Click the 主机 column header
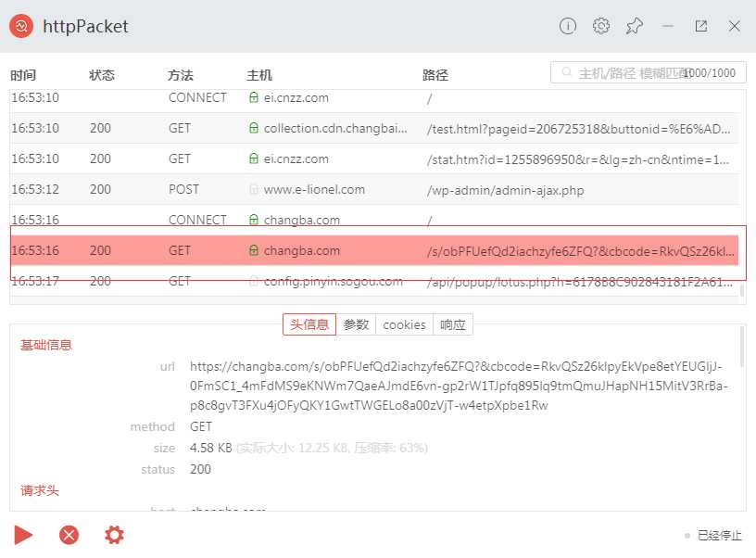This screenshot has width=756, height=558. click(259, 75)
